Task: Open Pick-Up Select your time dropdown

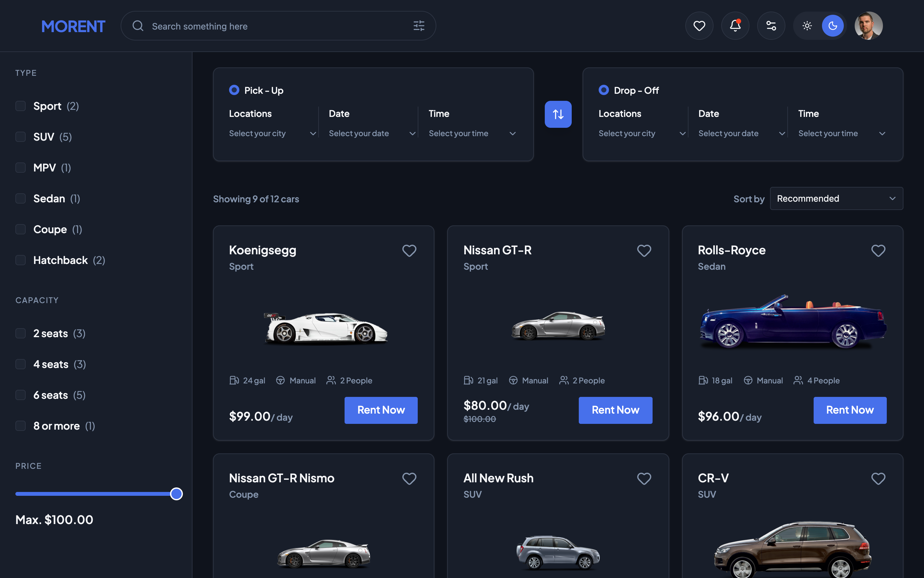Action: (x=472, y=133)
